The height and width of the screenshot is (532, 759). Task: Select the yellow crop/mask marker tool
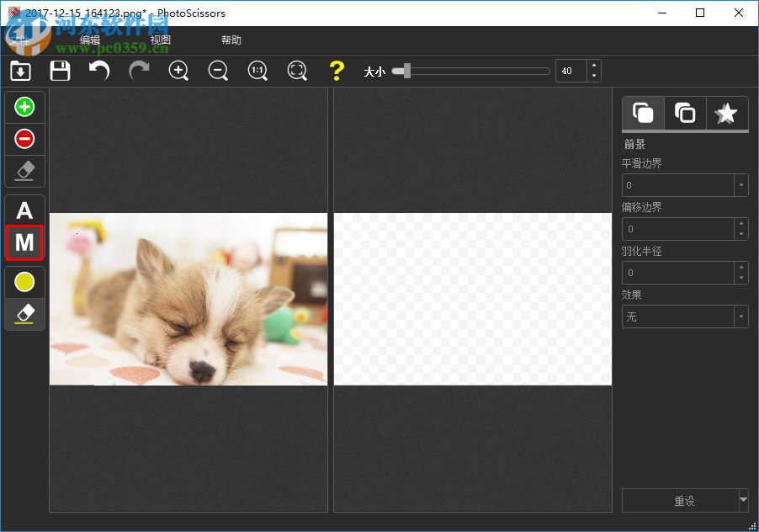[x=24, y=282]
